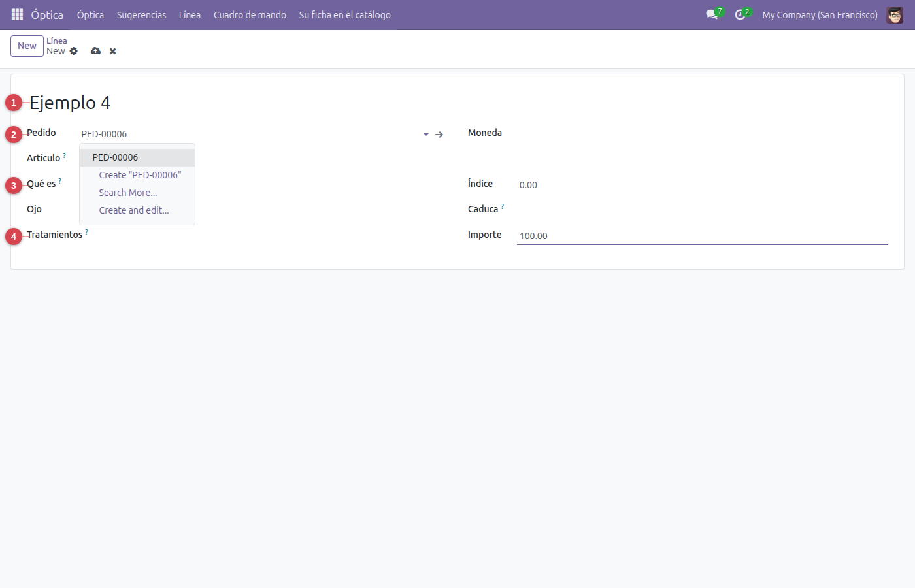Show the Qué es help question mark
This screenshot has height=588, width=915.
[x=60, y=181]
